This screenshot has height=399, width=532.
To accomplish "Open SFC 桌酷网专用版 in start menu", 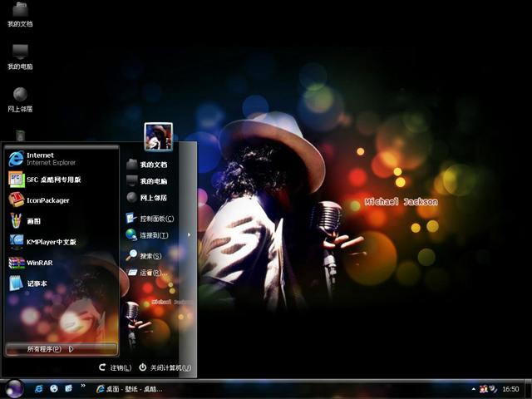I will pos(62,180).
